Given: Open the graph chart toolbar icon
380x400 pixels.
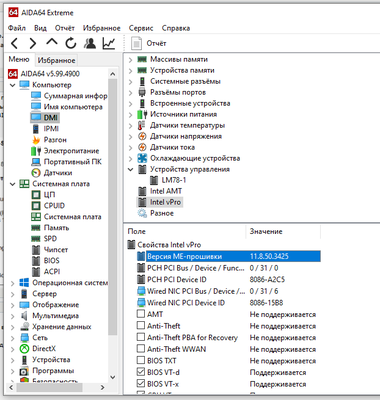Looking at the screenshot, I should (x=109, y=43).
